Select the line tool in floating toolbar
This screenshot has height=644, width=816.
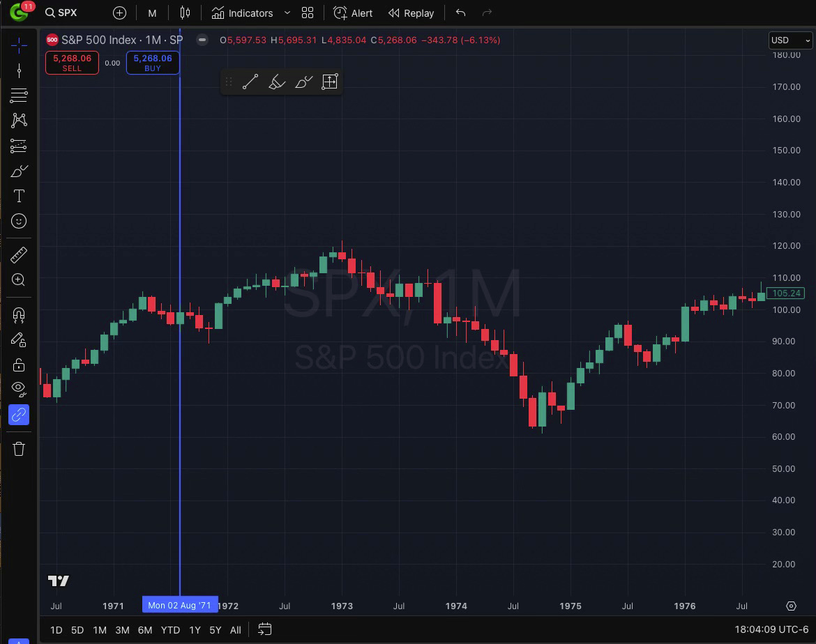click(x=250, y=82)
